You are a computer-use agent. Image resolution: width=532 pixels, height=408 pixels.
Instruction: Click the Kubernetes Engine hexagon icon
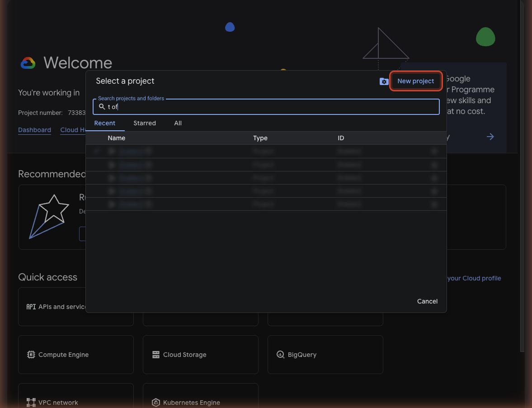(x=156, y=403)
